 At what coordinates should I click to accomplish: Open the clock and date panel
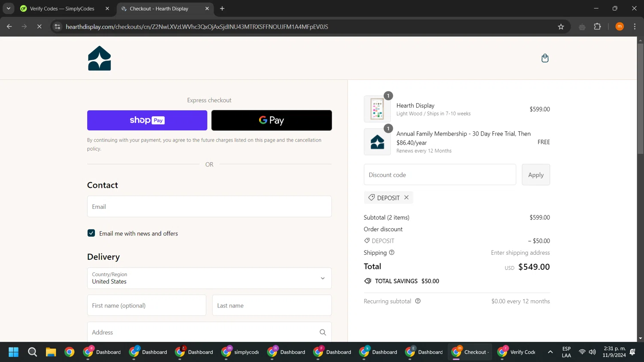coord(614,352)
